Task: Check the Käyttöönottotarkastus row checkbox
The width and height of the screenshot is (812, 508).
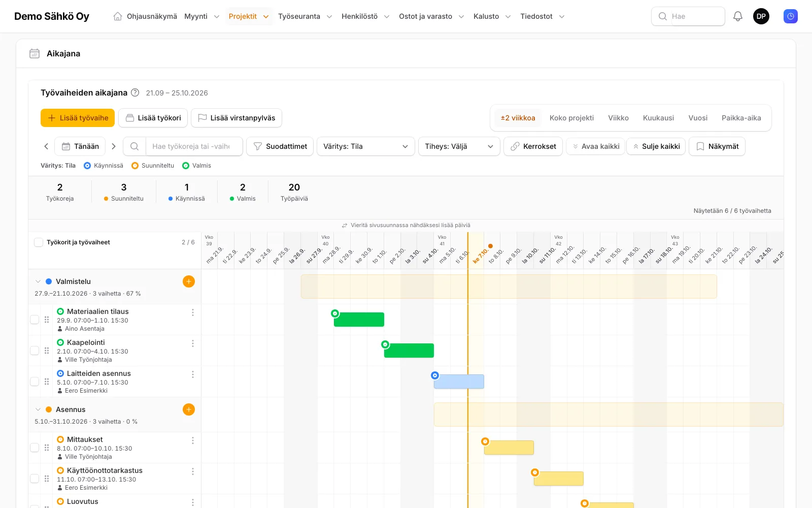Action: (x=35, y=479)
